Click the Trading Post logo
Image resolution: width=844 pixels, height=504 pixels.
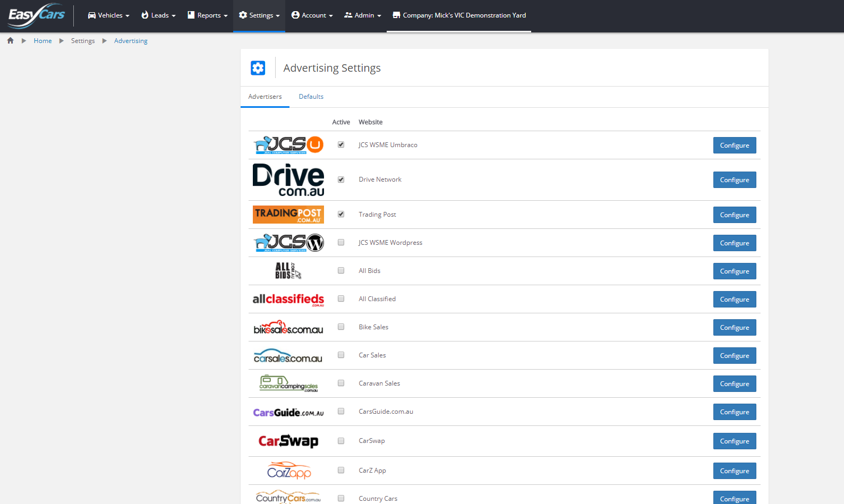(288, 215)
